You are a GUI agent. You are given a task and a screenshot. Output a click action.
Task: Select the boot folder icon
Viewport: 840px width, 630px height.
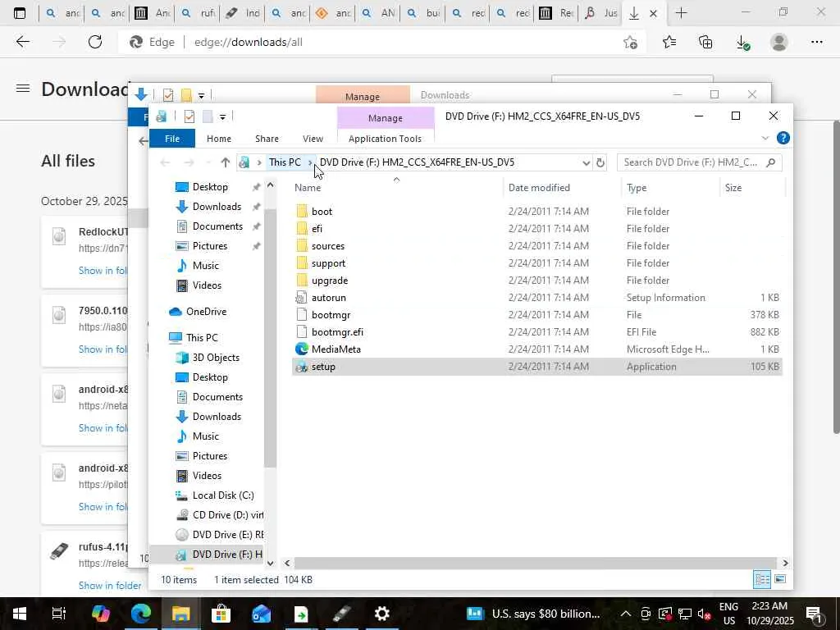click(x=302, y=212)
